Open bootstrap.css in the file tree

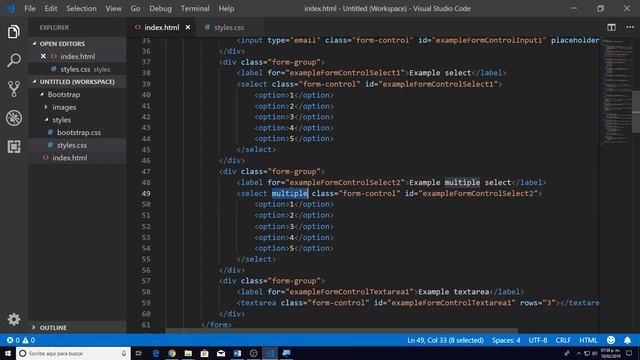pos(79,132)
